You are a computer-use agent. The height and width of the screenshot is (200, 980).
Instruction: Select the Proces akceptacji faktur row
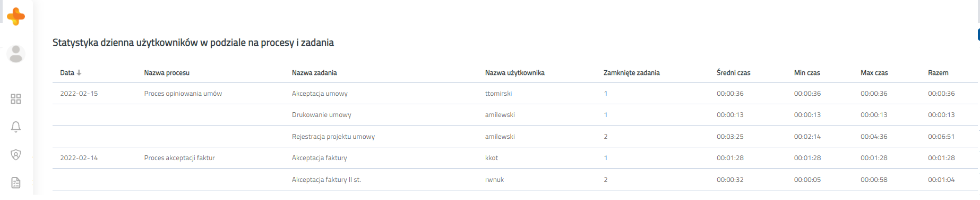click(x=514, y=158)
